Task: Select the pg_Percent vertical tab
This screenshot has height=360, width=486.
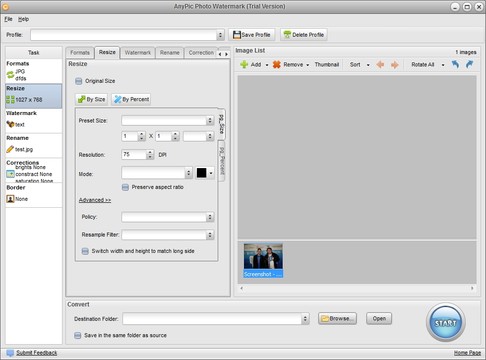Action: (221, 161)
